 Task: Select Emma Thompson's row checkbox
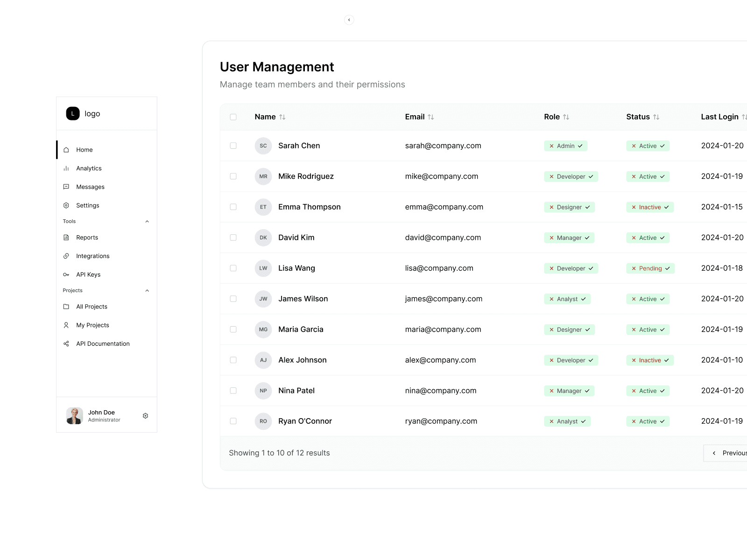tap(233, 207)
